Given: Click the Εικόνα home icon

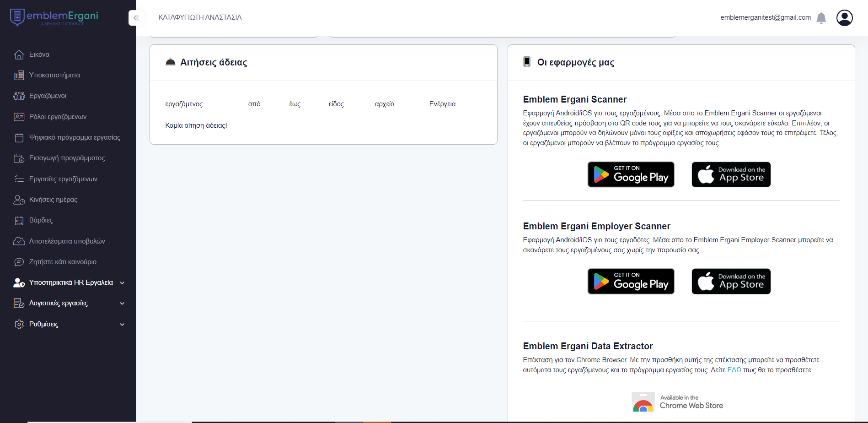Looking at the screenshot, I should coord(19,54).
